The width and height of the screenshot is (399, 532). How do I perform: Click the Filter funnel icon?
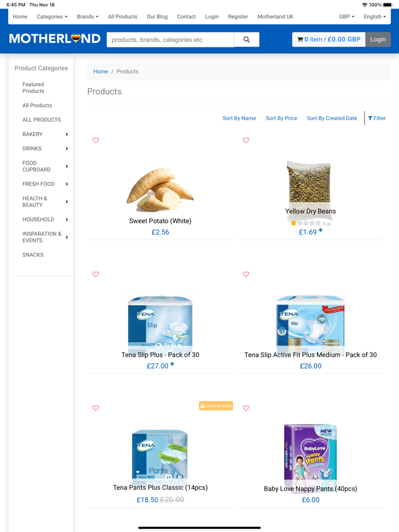[370, 118]
